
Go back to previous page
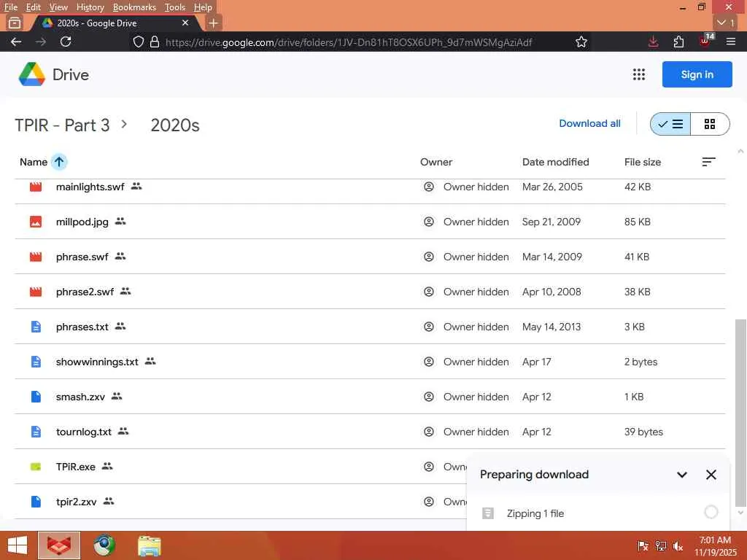[x=16, y=42]
